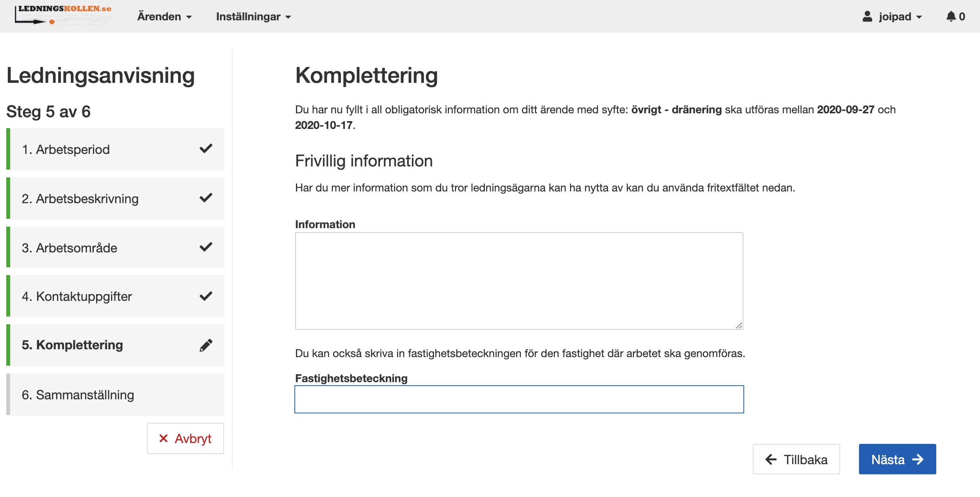Cancel the case with Avbryt
The height and width of the screenshot is (497, 980).
coord(185,438)
